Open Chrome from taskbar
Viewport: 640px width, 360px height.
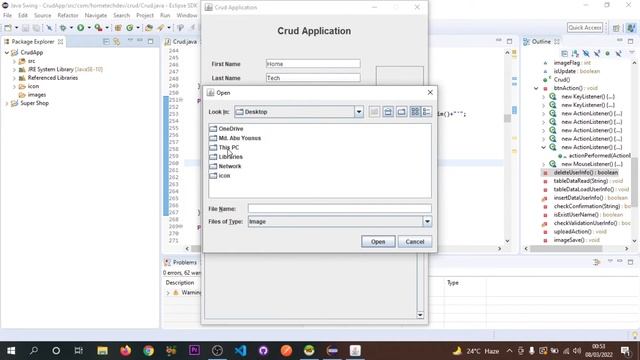(149, 351)
